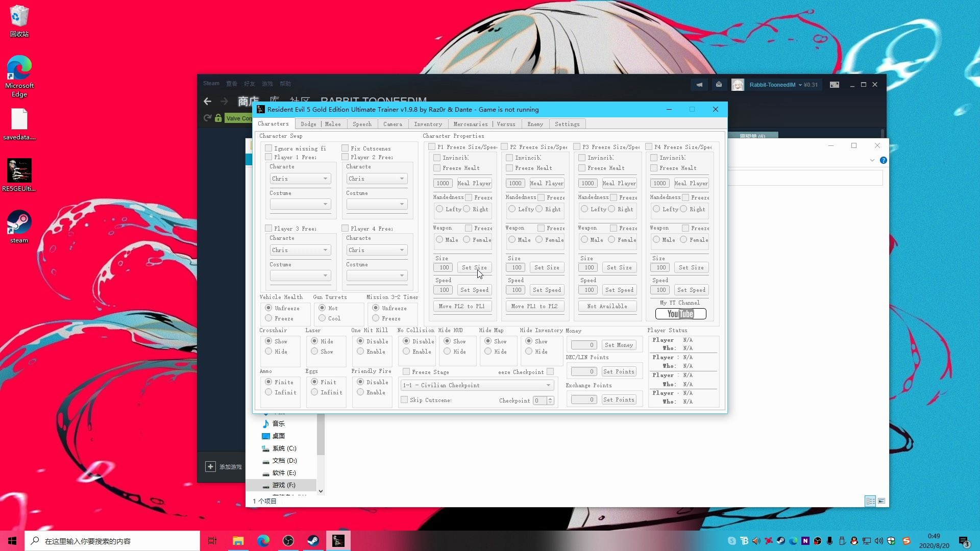Click the Explorer sidebar scrollbar down arrow
Viewport: 980px width, 551px height.
[321, 491]
